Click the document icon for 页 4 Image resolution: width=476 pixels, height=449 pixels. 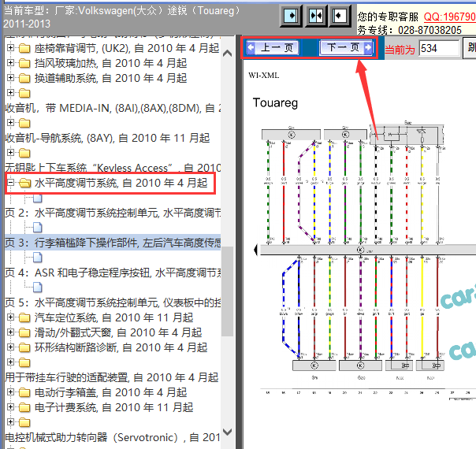[x=38, y=258]
